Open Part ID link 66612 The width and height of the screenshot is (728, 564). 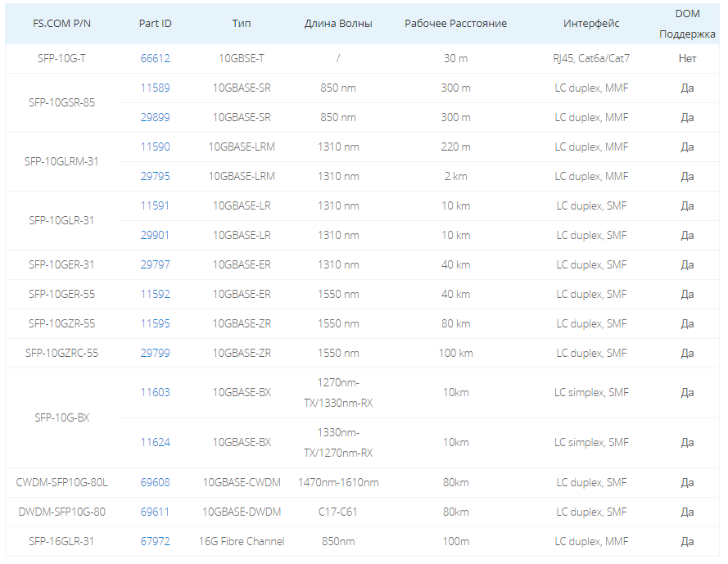point(155,58)
